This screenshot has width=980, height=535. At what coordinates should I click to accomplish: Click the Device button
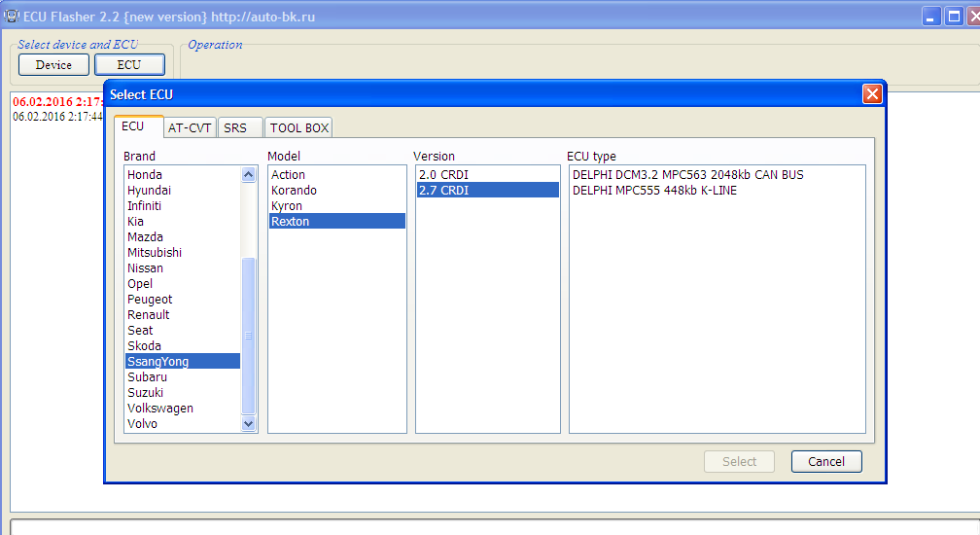point(53,65)
